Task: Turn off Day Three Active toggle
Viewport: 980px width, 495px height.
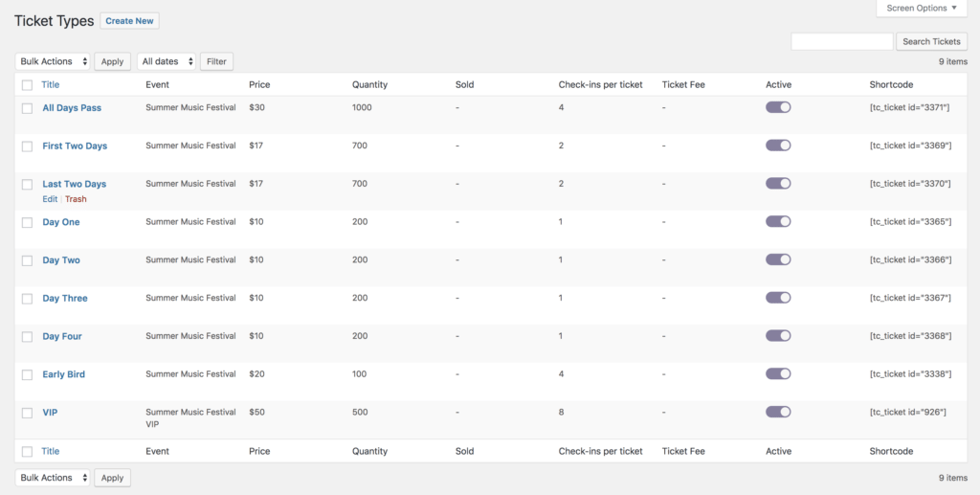Action: pos(778,298)
